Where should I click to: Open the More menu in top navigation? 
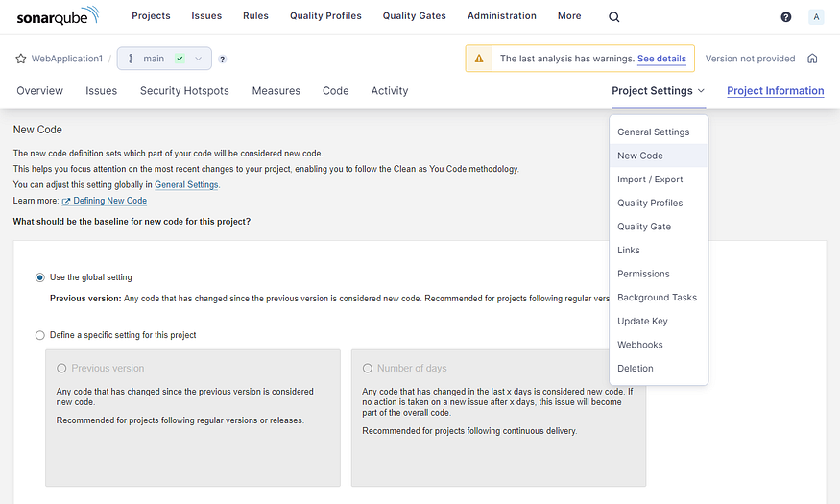click(569, 16)
